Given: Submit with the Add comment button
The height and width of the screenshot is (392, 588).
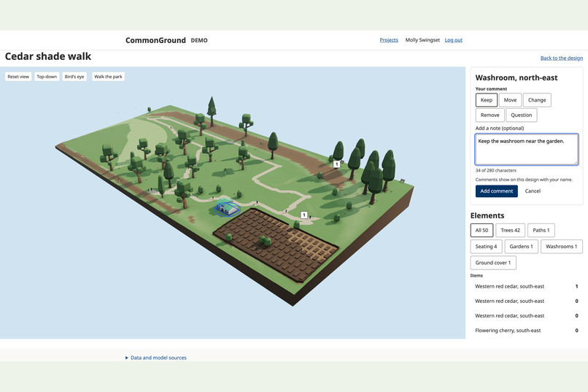Looking at the screenshot, I should click(497, 191).
